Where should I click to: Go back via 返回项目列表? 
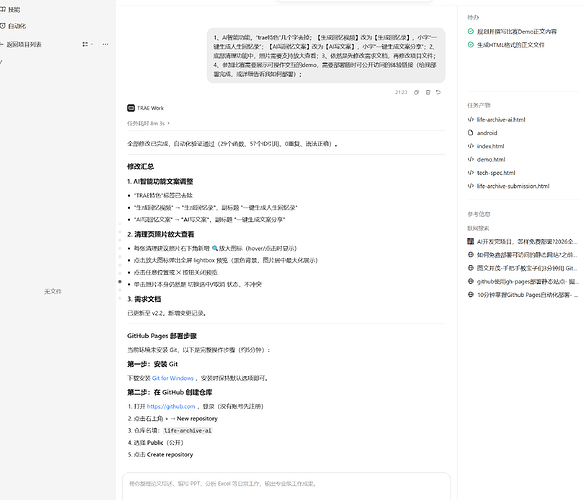(21, 44)
